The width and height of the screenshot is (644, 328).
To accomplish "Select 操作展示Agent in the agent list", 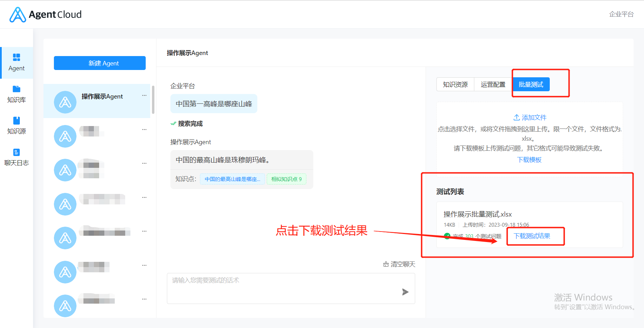I will tap(97, 101).
